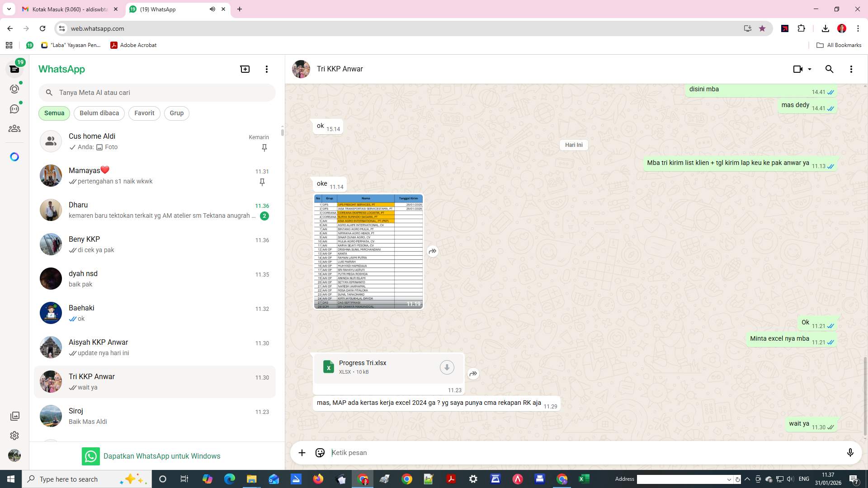This screenshot has width=868, height=488.
Task: Click Dapatkan WhatsApp untuk Windows
Action: [x=162, y=456]
